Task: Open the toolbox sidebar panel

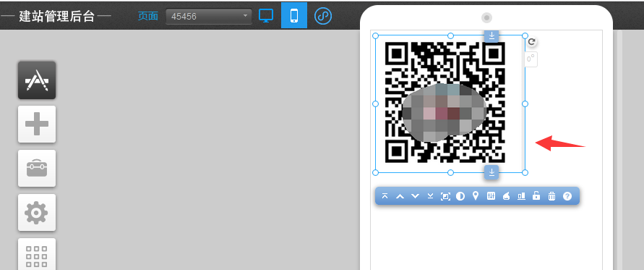Action: (37, 168)
